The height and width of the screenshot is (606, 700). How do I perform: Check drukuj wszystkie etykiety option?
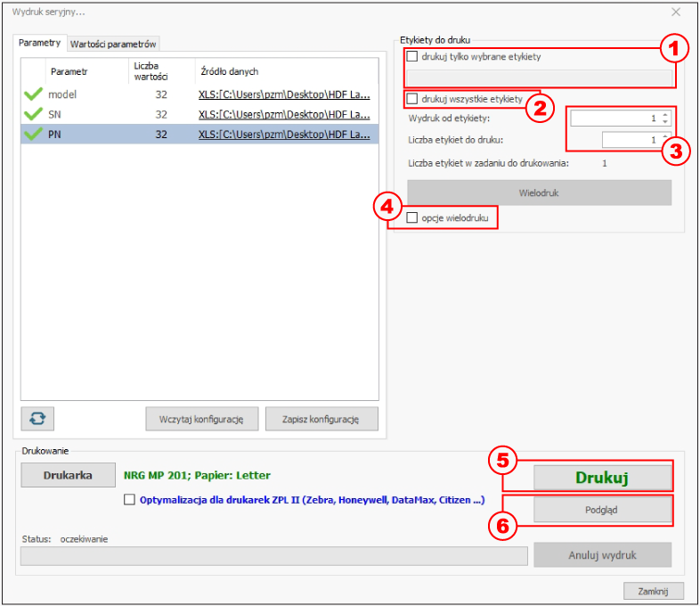pos(412,99)
